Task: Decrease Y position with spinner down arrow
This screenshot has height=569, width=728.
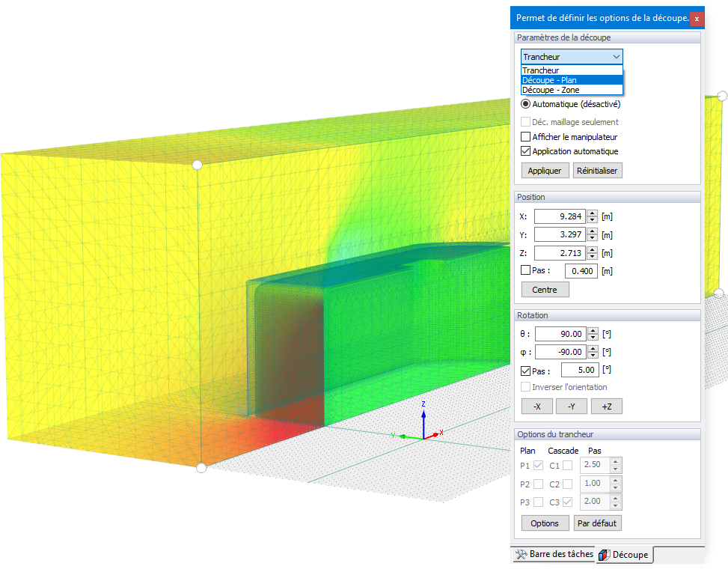Action: (592, 238)
